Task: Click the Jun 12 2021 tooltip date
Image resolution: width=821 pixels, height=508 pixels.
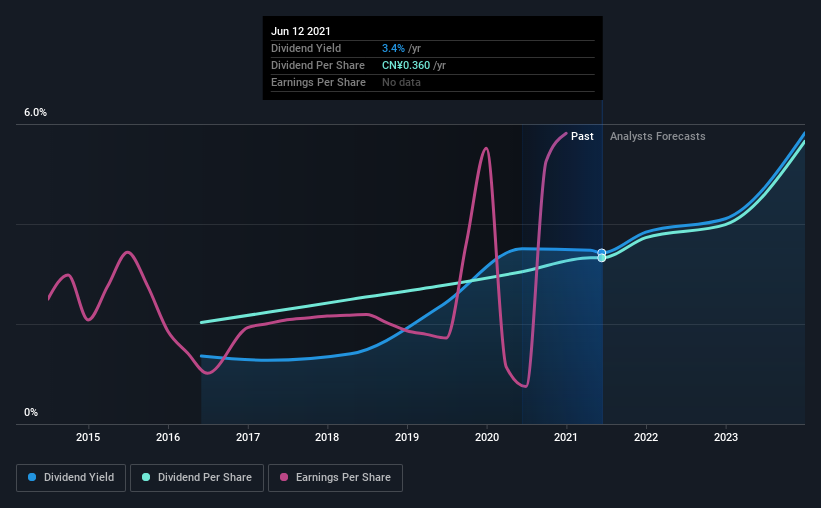Action: pos(301,31)
